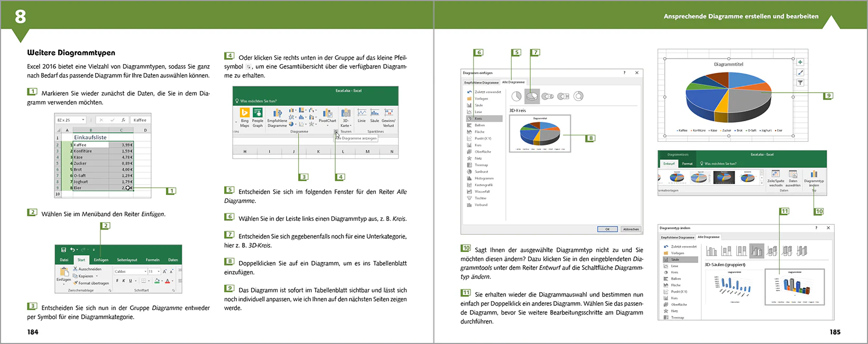Image resolution: width=868 pixels, height=344 pixels.
Task: Expand the Schriftart group launcher
Action: coord(173,290)
